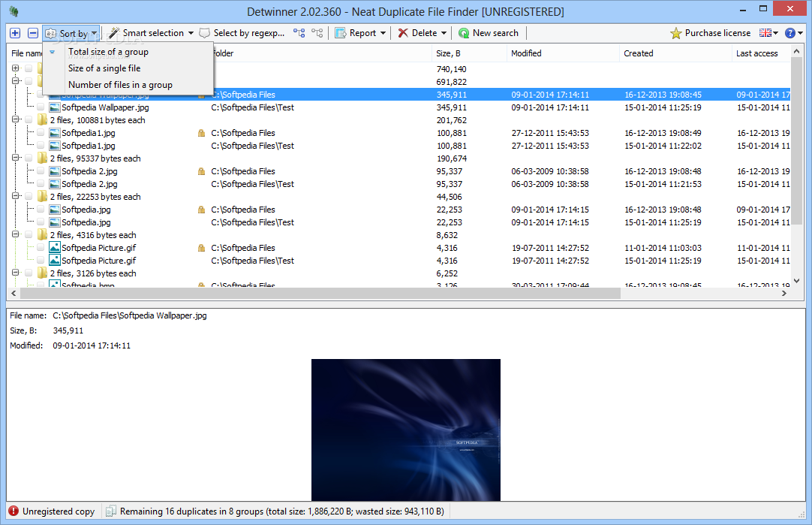Click the Unregistered copy warning icon
This screenshot has height=525, width=812.
tap(14, 511)
